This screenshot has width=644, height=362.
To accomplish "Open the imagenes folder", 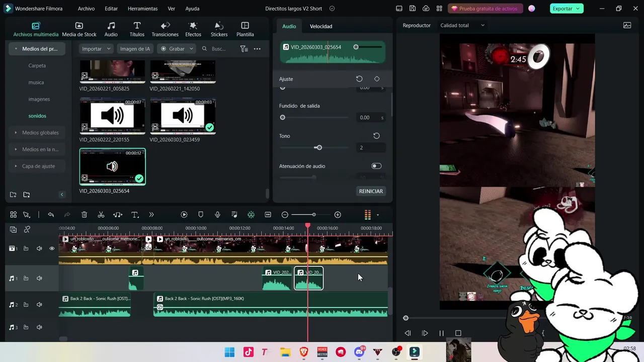I will click(x=39, y=99).
